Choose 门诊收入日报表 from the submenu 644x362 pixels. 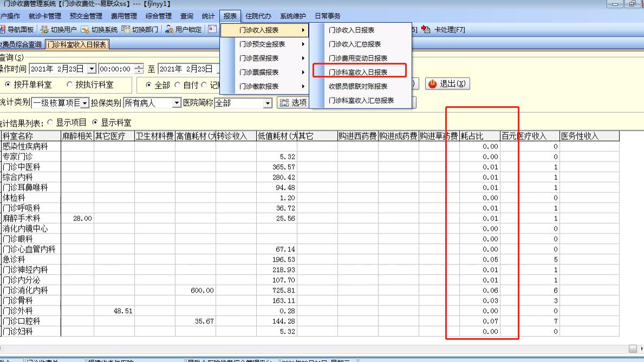coord(361,30)
